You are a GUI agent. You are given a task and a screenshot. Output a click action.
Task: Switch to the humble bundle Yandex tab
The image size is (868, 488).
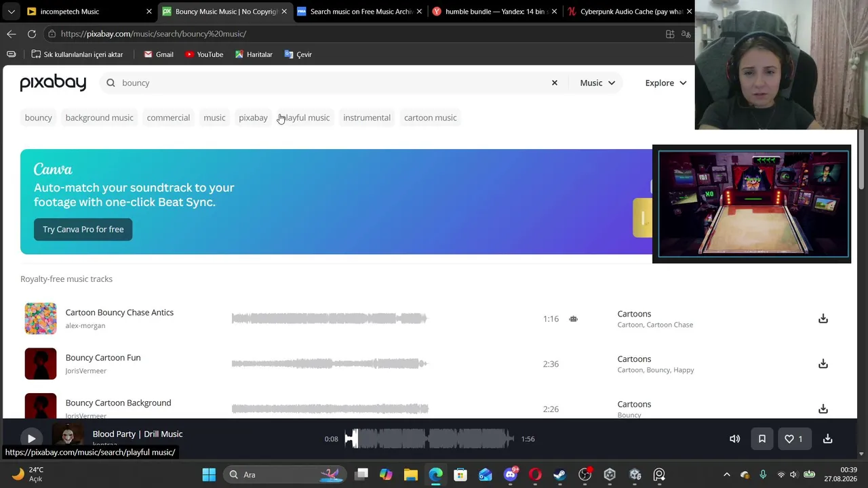point(495,12)
